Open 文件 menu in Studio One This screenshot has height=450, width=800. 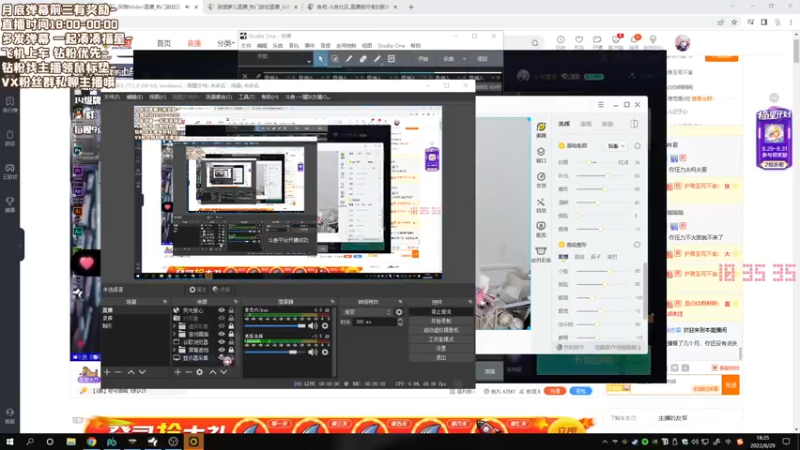(x=246, y=46)
